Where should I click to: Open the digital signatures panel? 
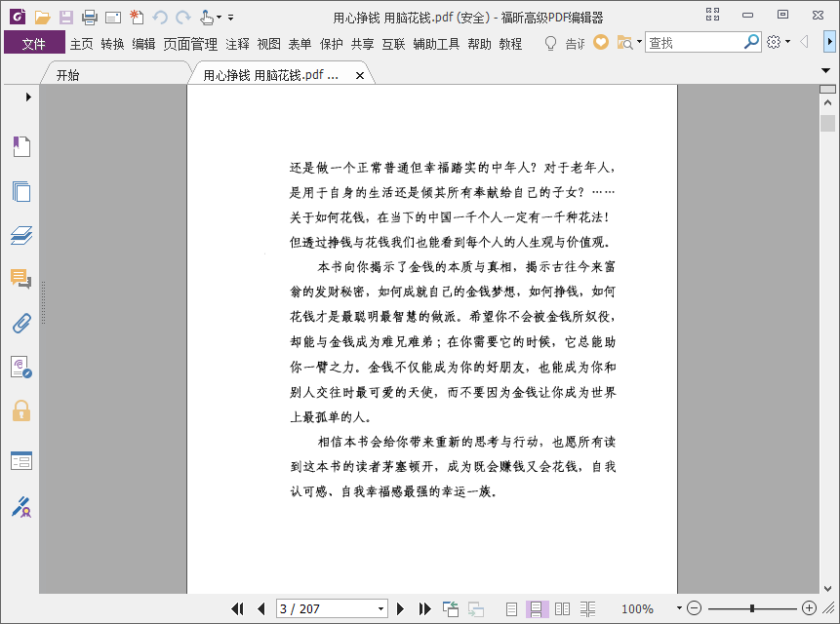click(21, 368)
